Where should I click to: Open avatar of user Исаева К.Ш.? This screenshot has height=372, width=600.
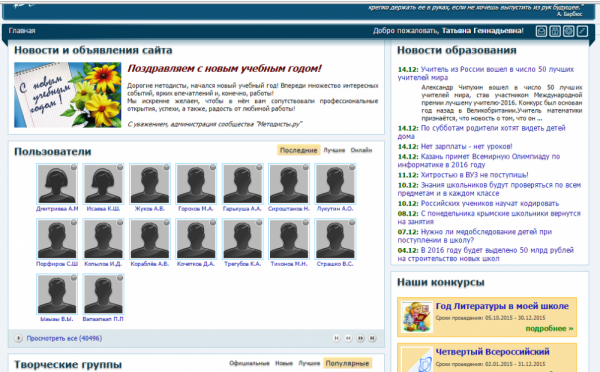tap(103, 184)
